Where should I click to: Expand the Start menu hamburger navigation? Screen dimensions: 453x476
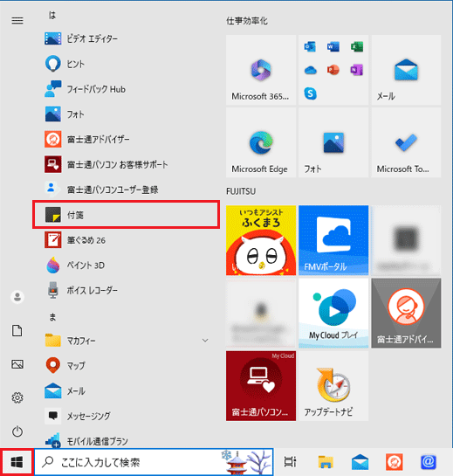point(17,20)
